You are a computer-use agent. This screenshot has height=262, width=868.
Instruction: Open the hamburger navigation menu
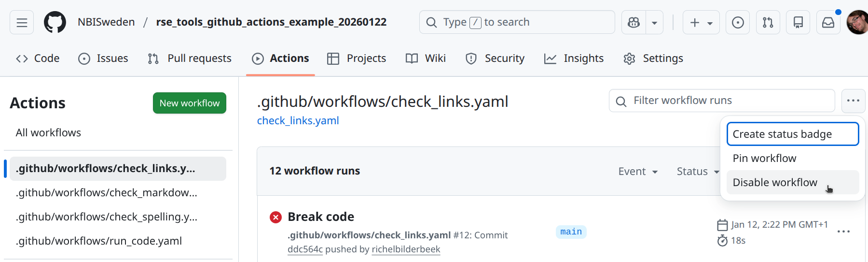22,22
